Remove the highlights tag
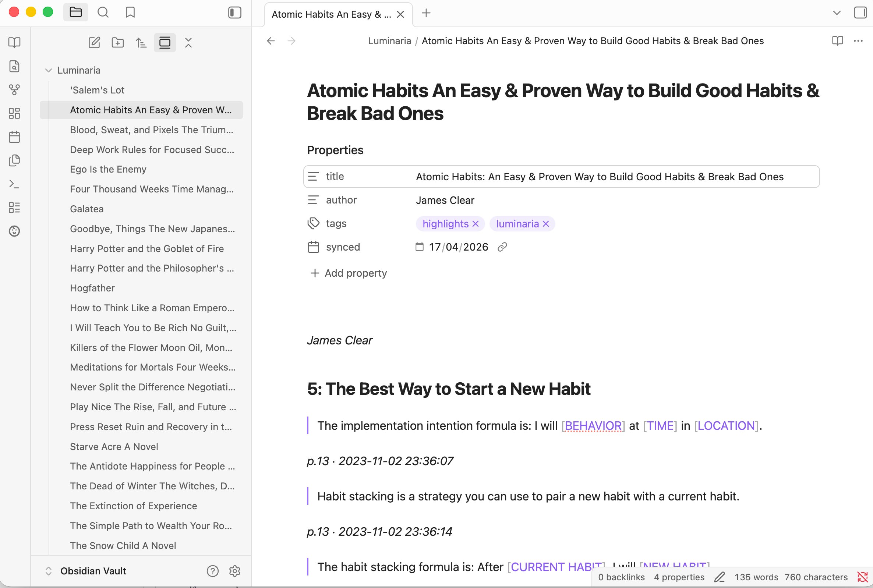The width and height of the screenshot is (873, 588). point(475,223)
